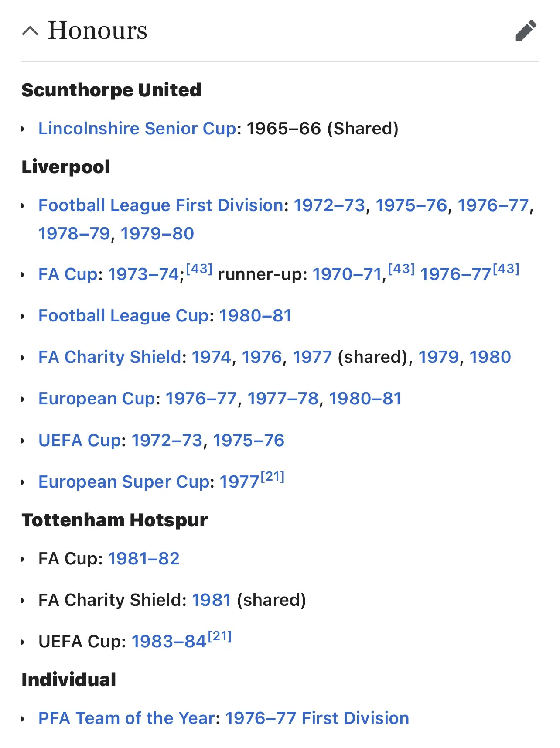The image size is (560, 748).
Task: Click the 1980–81 League Cup link
Action: (256, 316)
